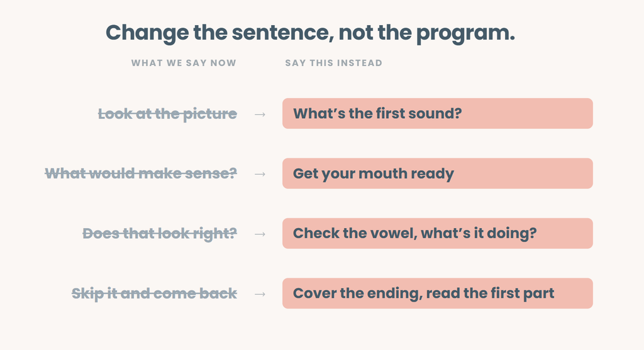Click the 'WHAT WE SAY NOW' column header
The image size is (644, 350).
click(x=184, y=63)
